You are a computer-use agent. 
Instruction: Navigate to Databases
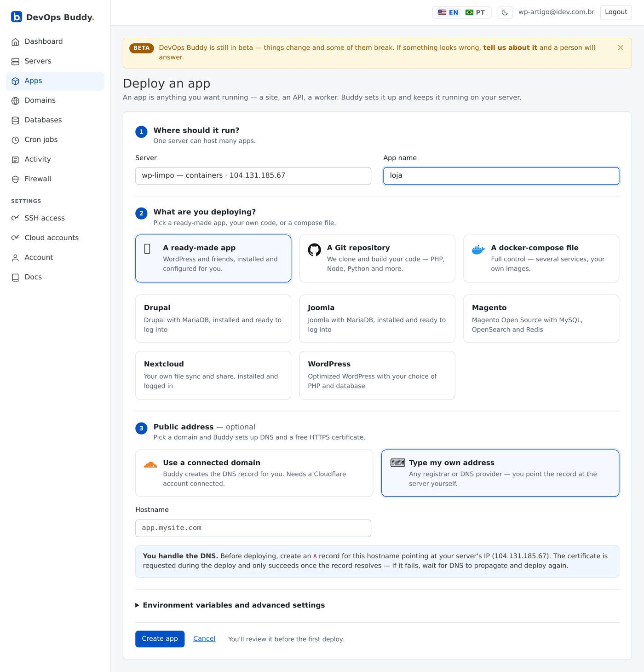click(55, 120)
